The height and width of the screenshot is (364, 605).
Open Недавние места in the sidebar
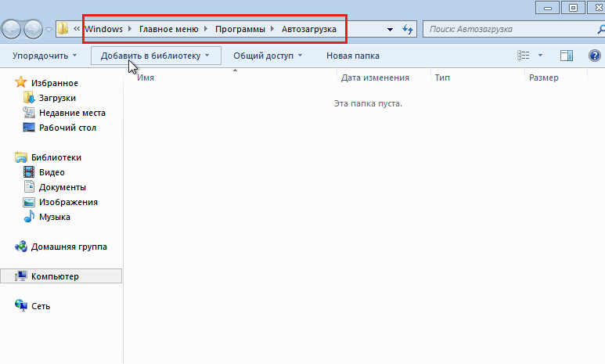point(72,113)
